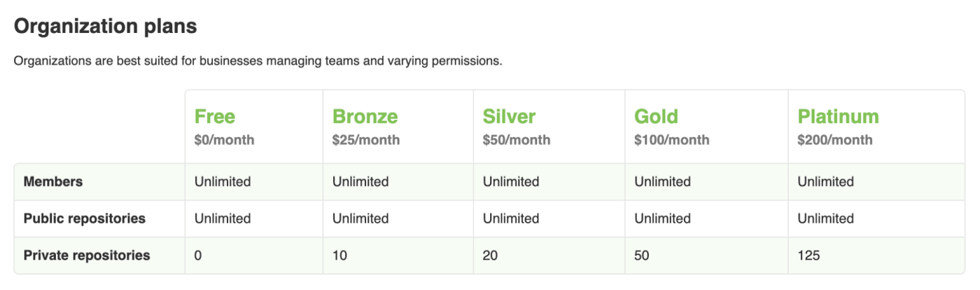Click Free plan's 0 private repositories cell
This screenshot has height=290, width=980.
[198, 256]
